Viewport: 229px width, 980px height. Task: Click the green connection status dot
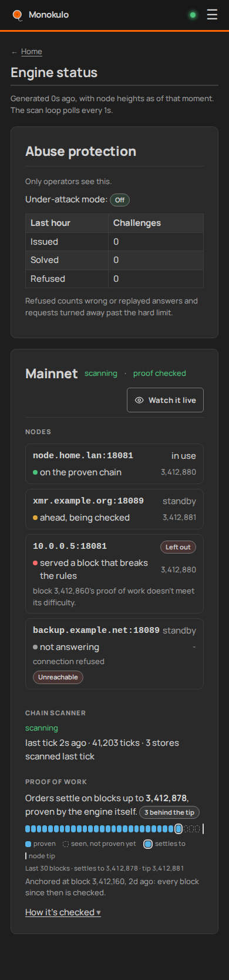pos(193,15)
